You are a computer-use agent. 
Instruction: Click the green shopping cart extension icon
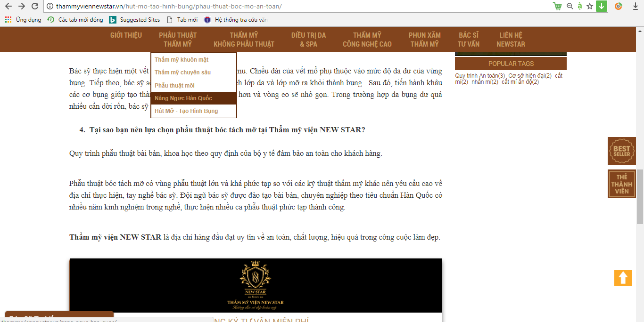tap(558, 6)
